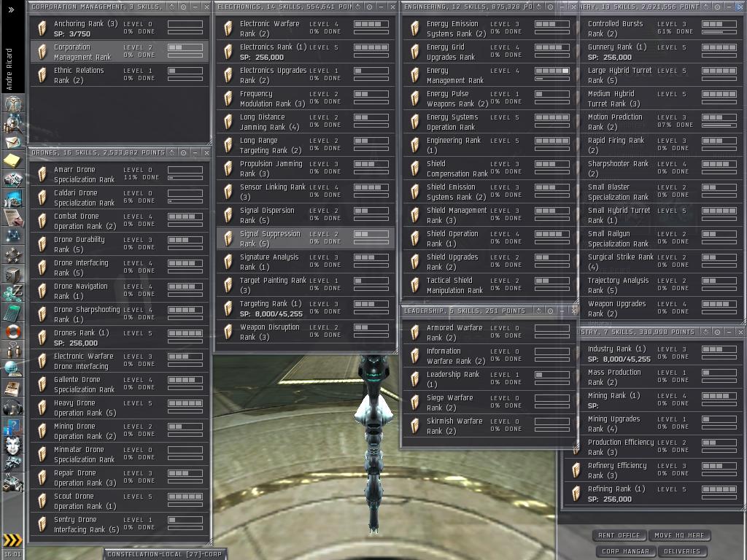Toggle the star pin icon in Electronics window header
747x560 pixels.
point(357,7)
